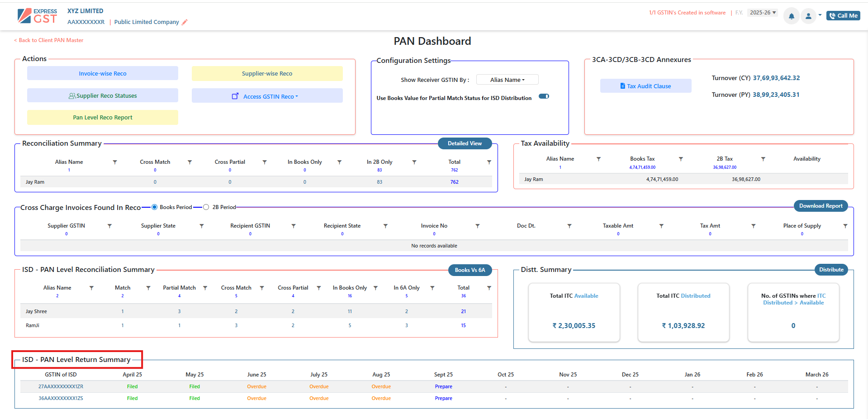Click Prepare for Sept 25 of 27AAXXXXXXXX1ZR
Image resolution: width=868 pixels, height=419 pixels.
tap(443, 386)
